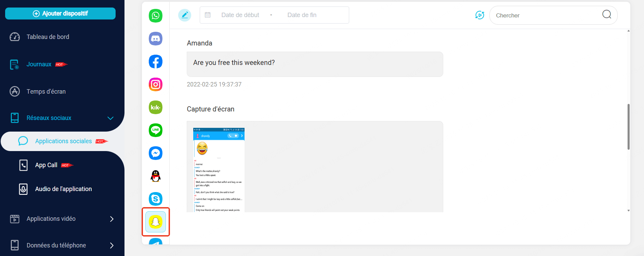Open Tableau de bord
644x256 pixels.
pyautogui.click(x=48, y=37)
